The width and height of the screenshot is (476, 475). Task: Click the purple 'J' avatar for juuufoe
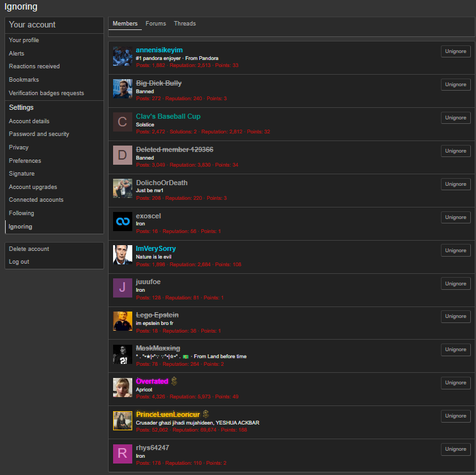click(x=123, y=287)
